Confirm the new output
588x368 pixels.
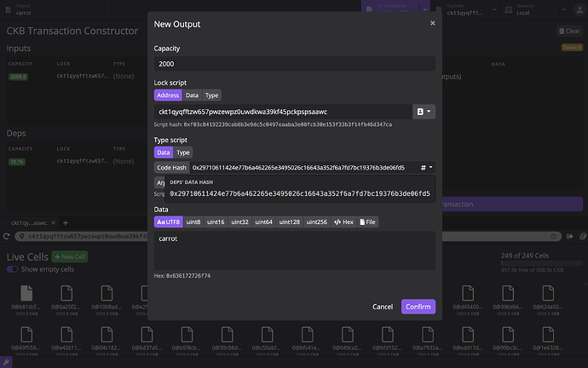click(418, 307)
